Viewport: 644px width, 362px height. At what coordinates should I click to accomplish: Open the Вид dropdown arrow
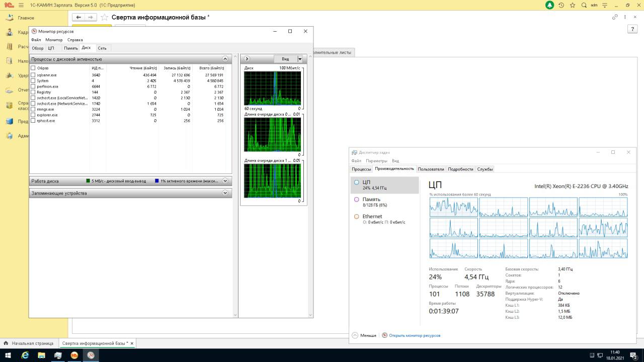click(300, 59)
